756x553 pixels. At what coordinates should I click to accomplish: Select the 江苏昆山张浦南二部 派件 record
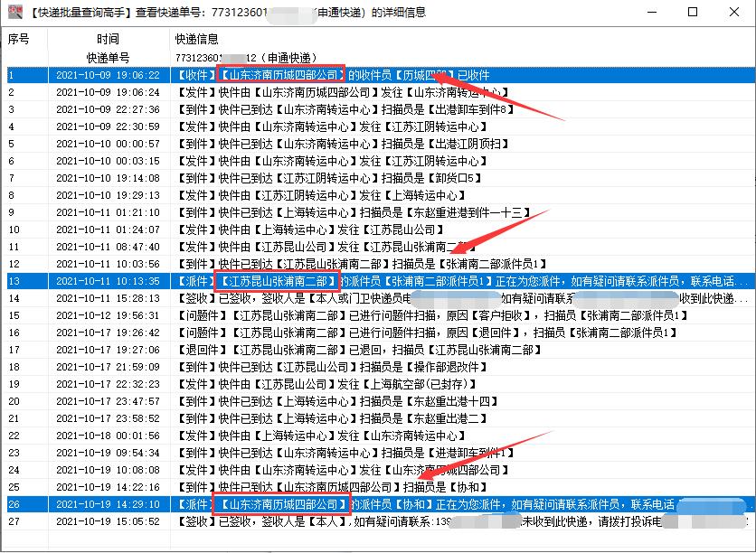coord(362,279)
